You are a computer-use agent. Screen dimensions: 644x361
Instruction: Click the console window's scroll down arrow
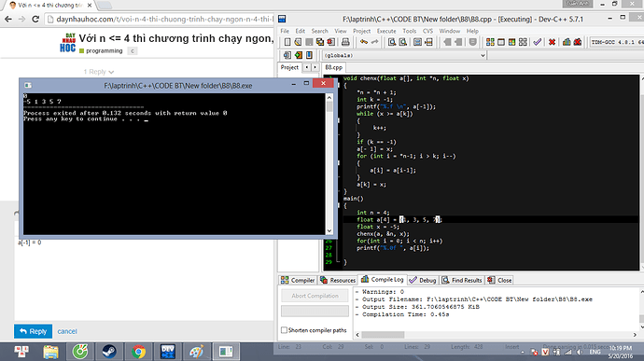tap(329, 230)
